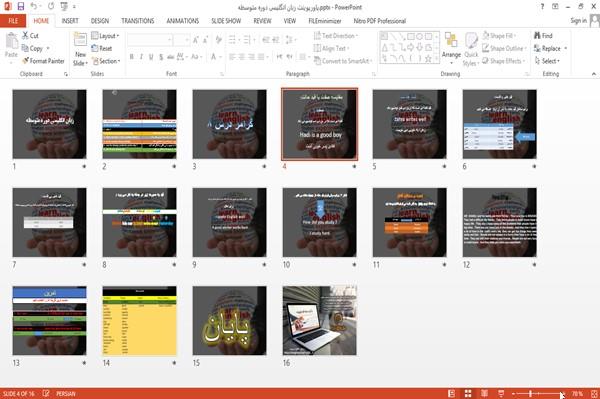Switch to the Reading View icon
600x399 pixels.
click(x=484, y=394)
